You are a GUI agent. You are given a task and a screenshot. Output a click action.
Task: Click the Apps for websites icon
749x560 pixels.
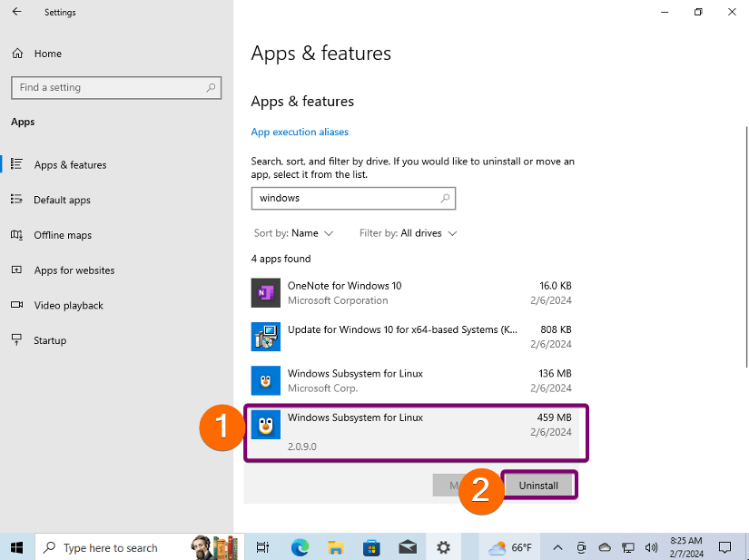(x=16, y=270)
